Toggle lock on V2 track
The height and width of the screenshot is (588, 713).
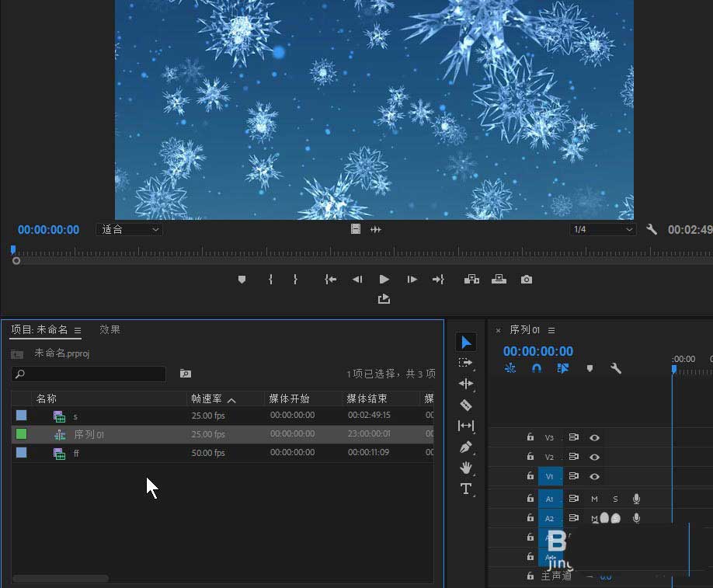click(530, 456)
